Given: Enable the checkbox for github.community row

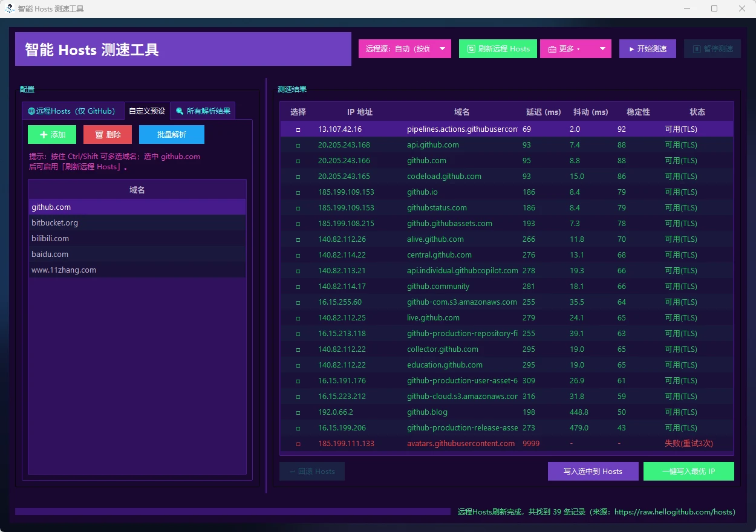Looking at the screenshot, I should 298,287.
